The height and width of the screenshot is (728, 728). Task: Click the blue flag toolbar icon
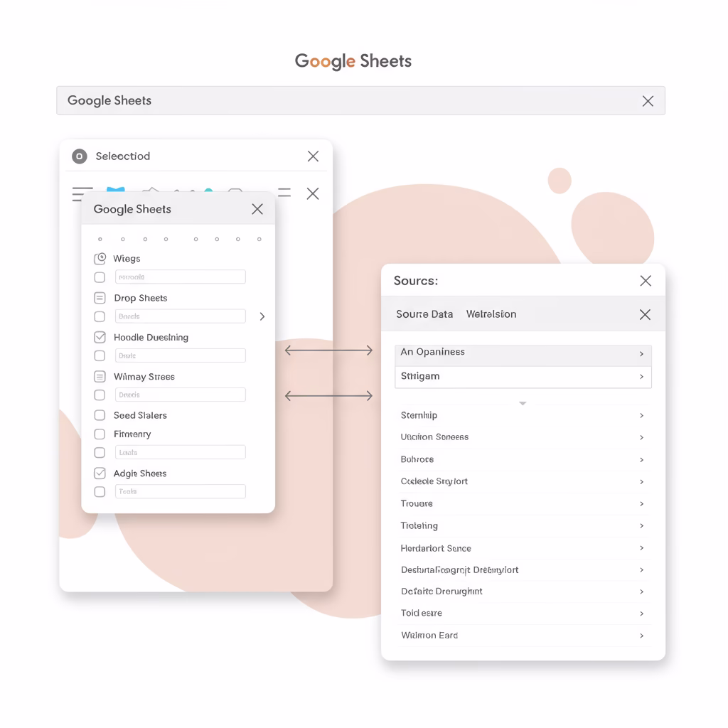point(116,189)
